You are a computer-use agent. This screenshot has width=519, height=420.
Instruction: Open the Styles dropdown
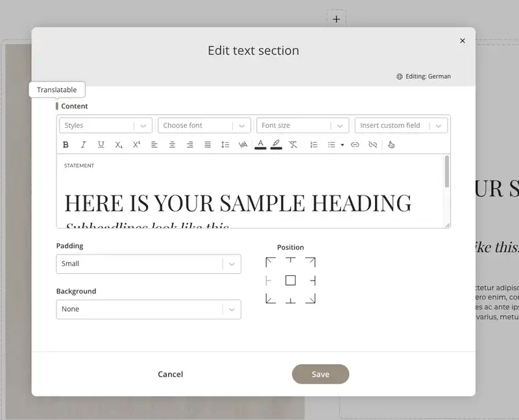(106, 125)
